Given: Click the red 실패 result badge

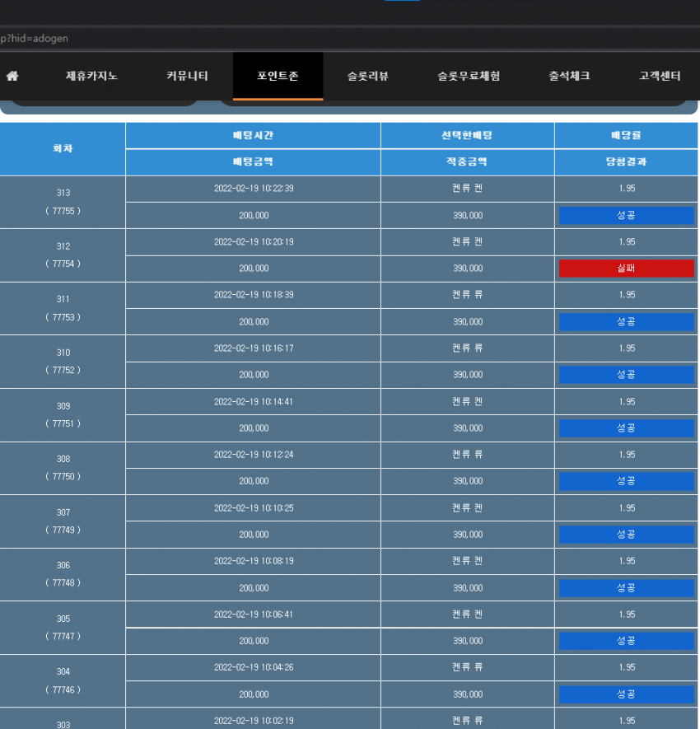Looking at the screenshot, I should [x=626, y=269].
